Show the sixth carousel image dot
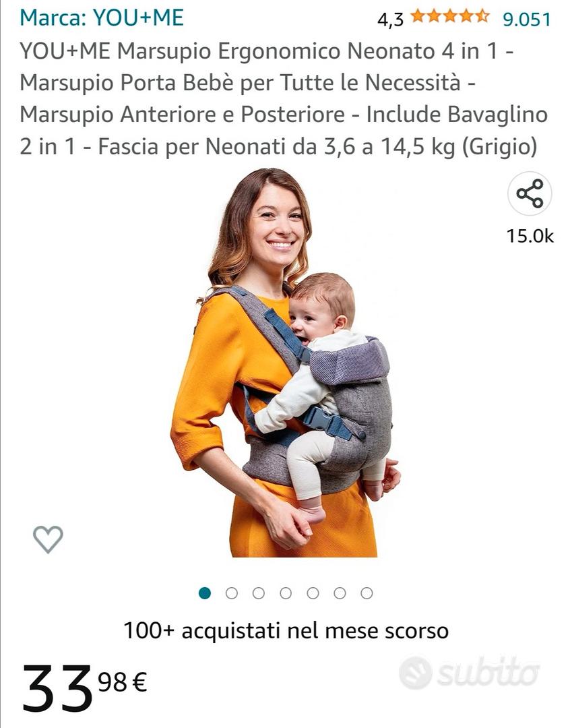 (x=340, y=593)
